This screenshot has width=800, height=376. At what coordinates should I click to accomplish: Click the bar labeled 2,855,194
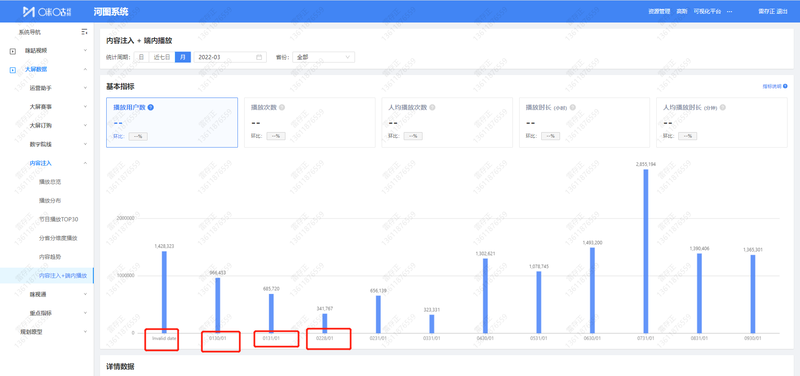tap(646, 251)
